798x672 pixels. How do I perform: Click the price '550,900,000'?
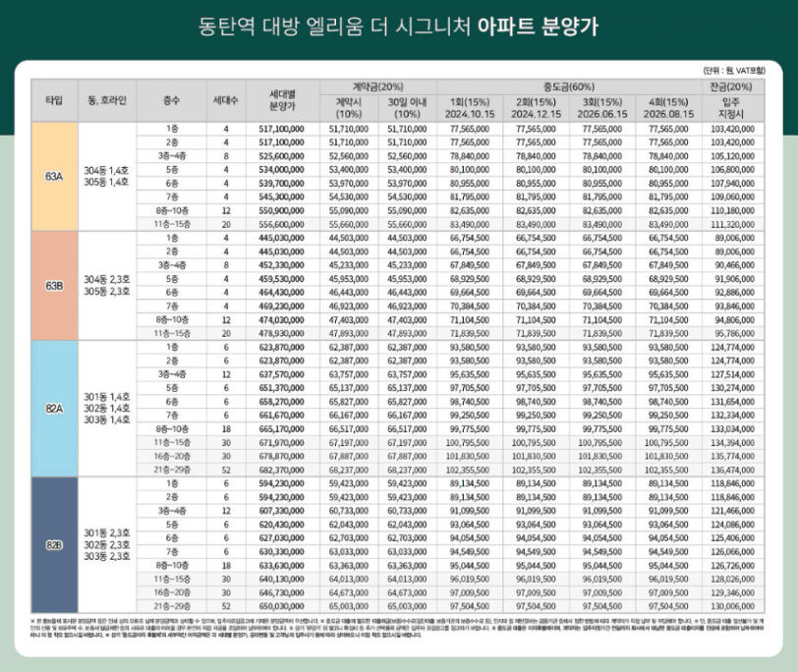click(x=281, y=210)
